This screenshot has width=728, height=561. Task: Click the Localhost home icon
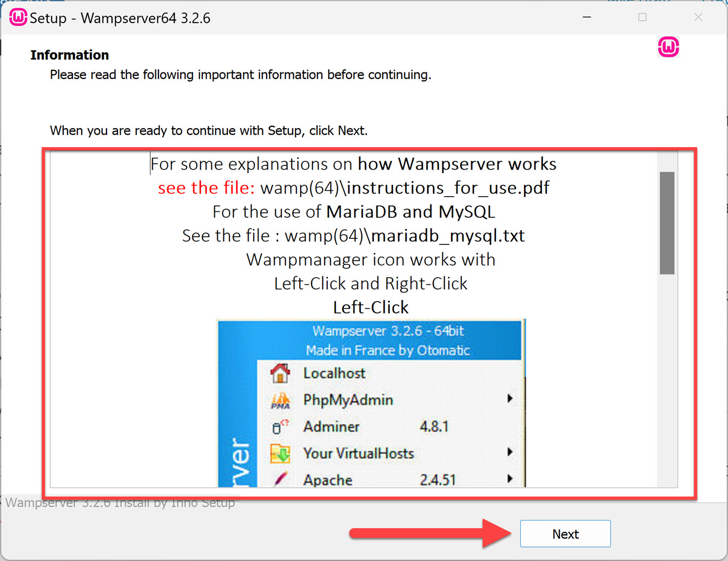(x=279, y=372)
